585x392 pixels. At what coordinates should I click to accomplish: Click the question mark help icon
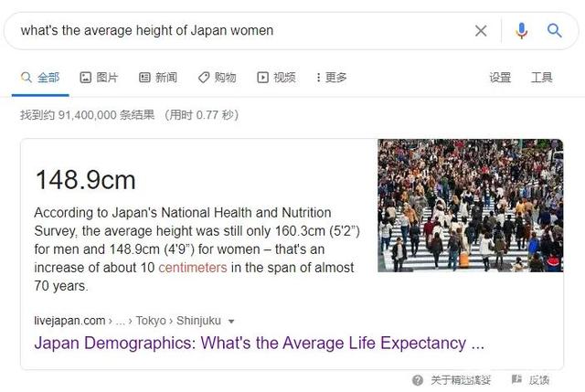[418, 379]
